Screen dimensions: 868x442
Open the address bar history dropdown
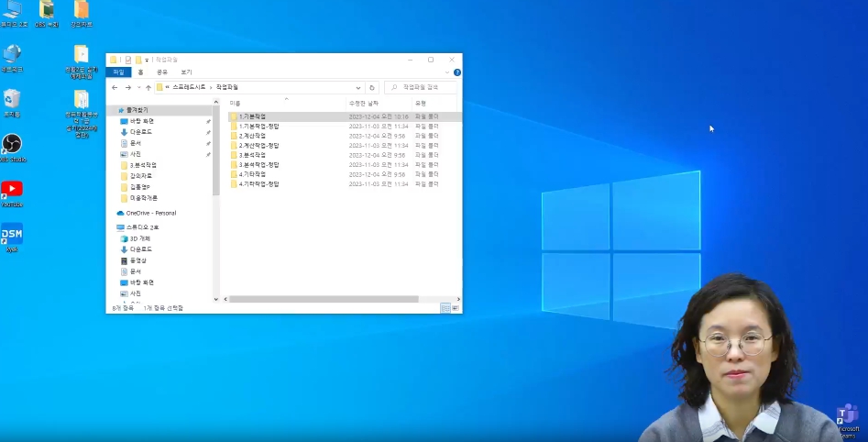357,87
